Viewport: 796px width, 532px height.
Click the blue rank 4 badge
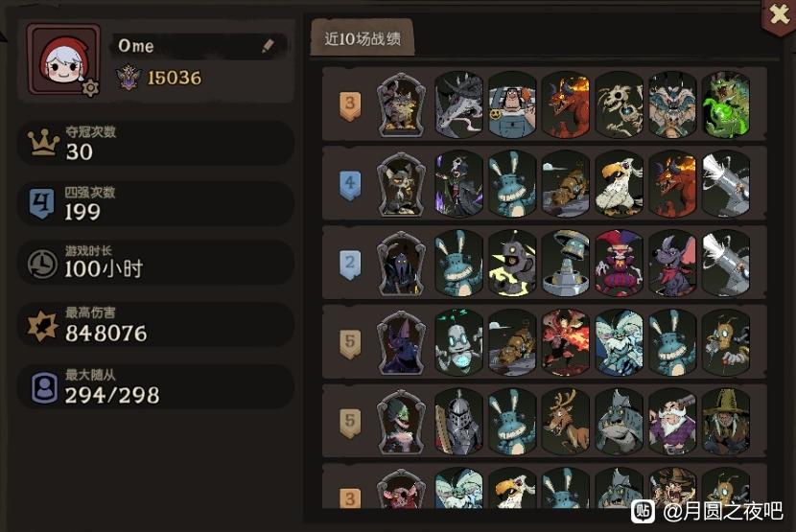350,184
